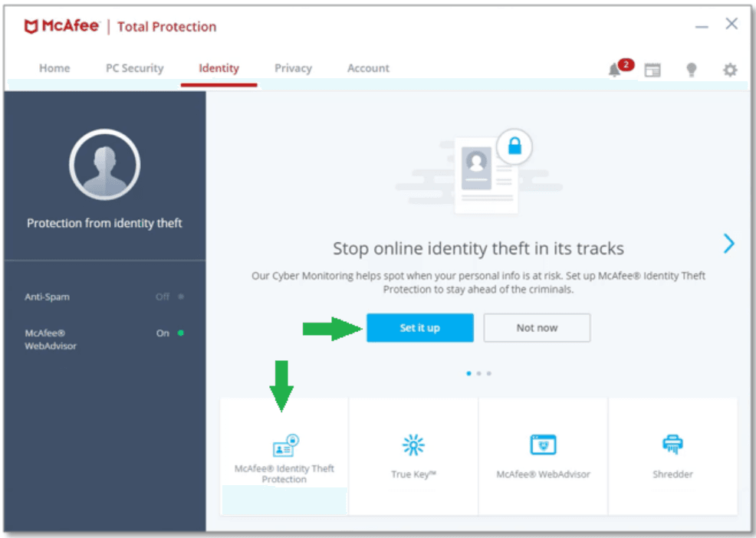The height and width of the screenshot is (538, 756).
Task: Open the Account tab
Action: click(x=368, y=68)
